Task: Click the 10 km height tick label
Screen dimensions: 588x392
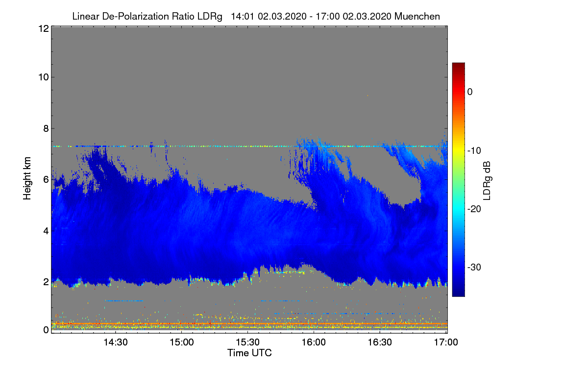Action: tap(43, 77)
